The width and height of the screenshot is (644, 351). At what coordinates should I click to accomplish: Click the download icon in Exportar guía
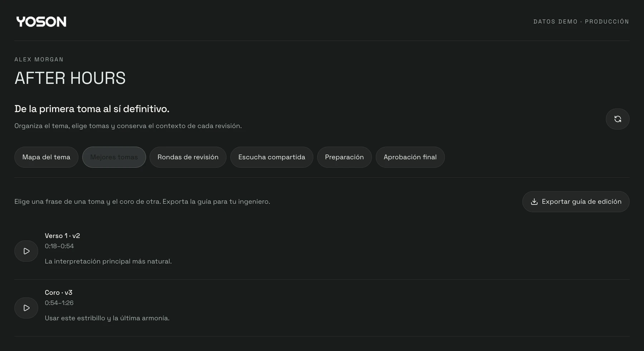pyautogui.click(x=534, y=202)
